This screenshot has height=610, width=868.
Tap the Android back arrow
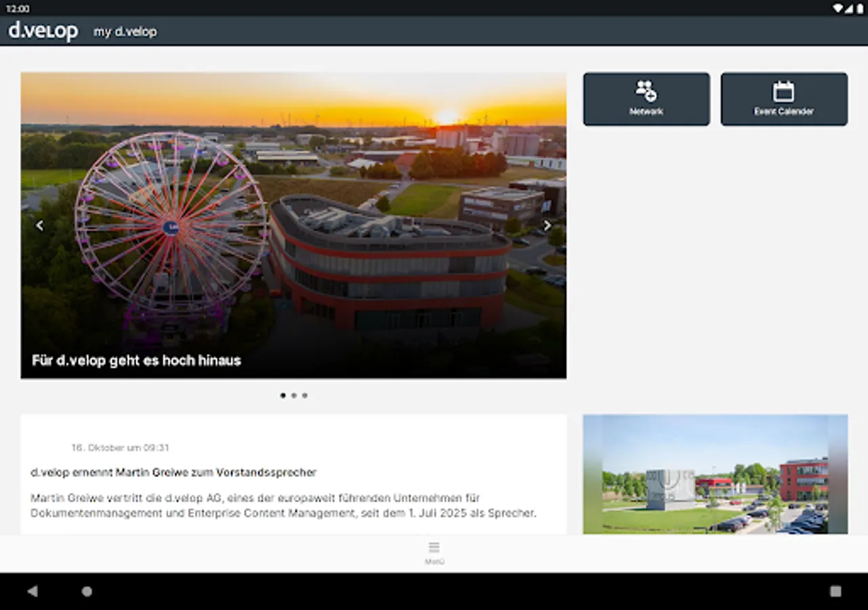(32, 590)
